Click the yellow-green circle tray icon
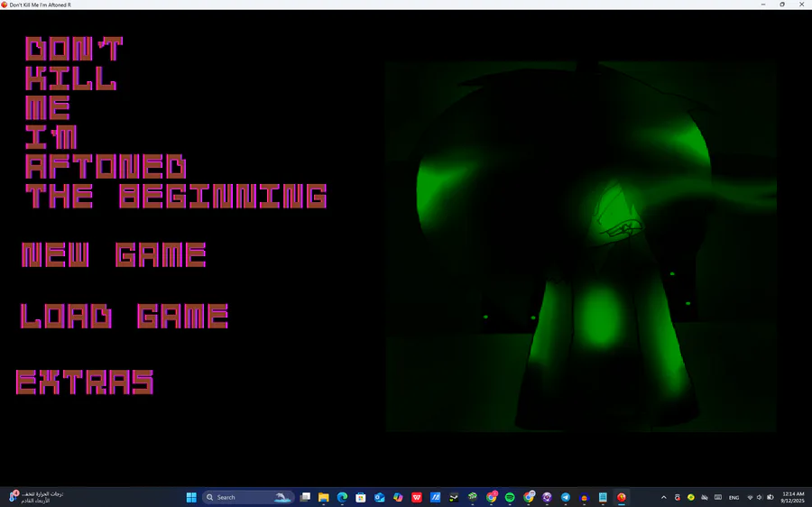Viewport: 812px width, 507px height. click(691, 497)
